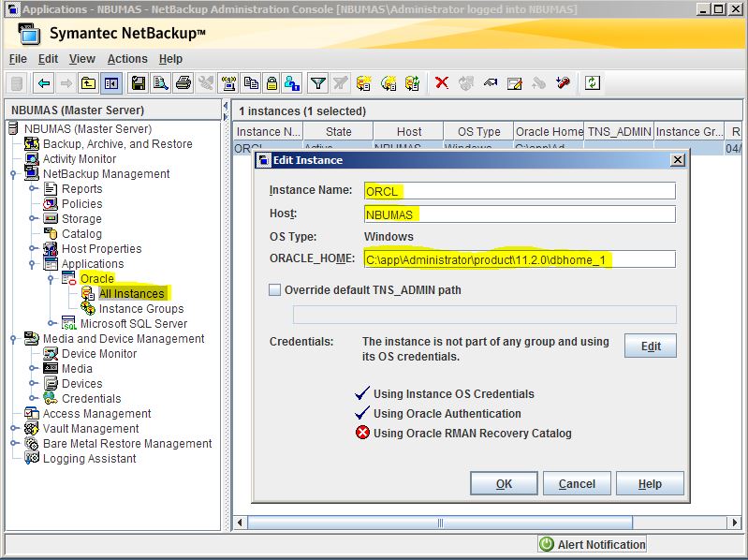Click the new instance group icon
The width and height of the screenshot is (748, 560).
(x=389, y=83)
